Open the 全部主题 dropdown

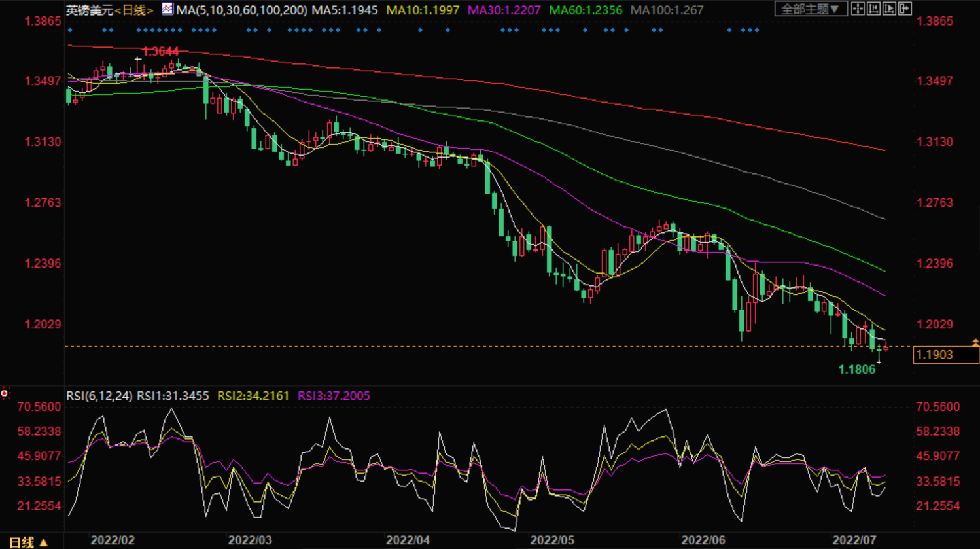click(x=811, y=9)
